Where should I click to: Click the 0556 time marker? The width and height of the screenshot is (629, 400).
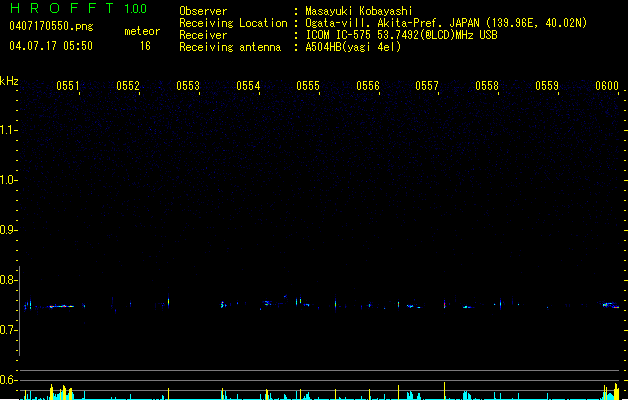pos(368,86)
